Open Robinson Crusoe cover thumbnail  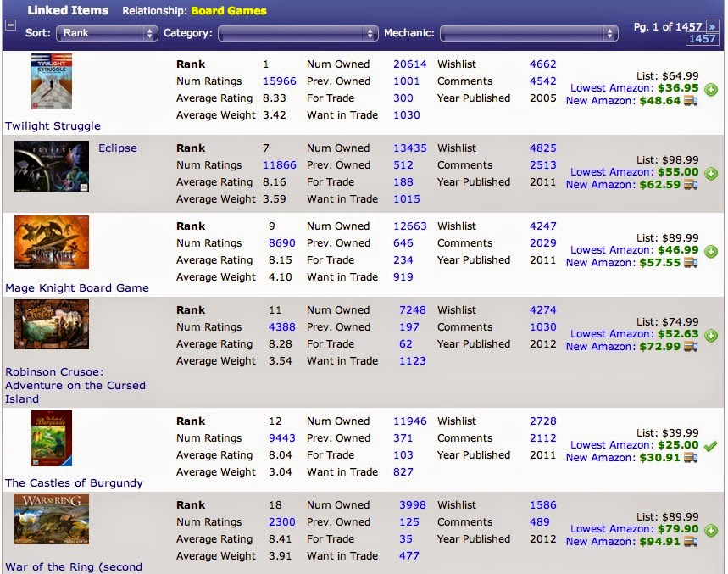point(52,324)
